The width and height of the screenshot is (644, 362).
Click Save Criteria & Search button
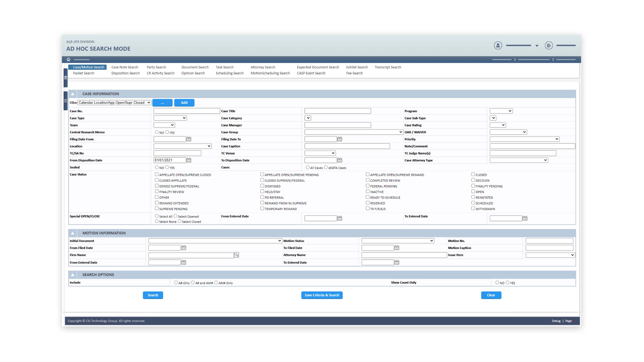coord(322,295)
